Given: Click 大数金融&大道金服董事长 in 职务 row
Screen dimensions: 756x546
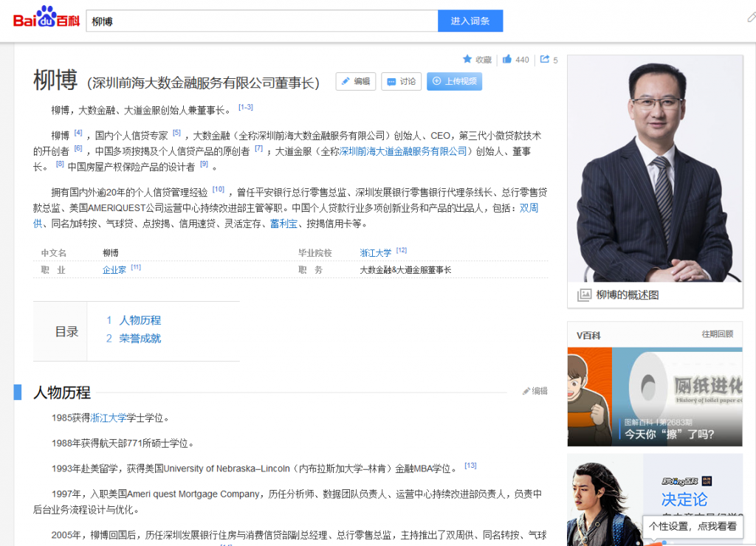Looking at the screenshot, I should pyautogui.click(x=405, y=270).
